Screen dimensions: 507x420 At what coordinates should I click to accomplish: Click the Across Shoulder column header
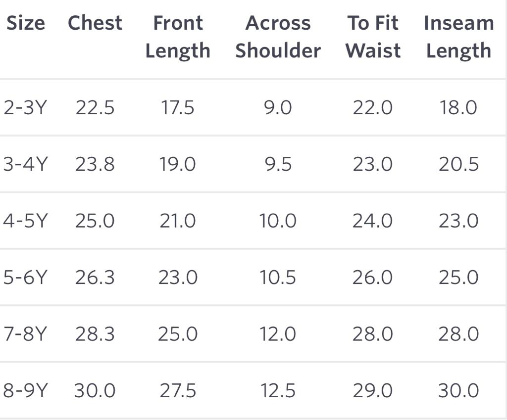278,37
